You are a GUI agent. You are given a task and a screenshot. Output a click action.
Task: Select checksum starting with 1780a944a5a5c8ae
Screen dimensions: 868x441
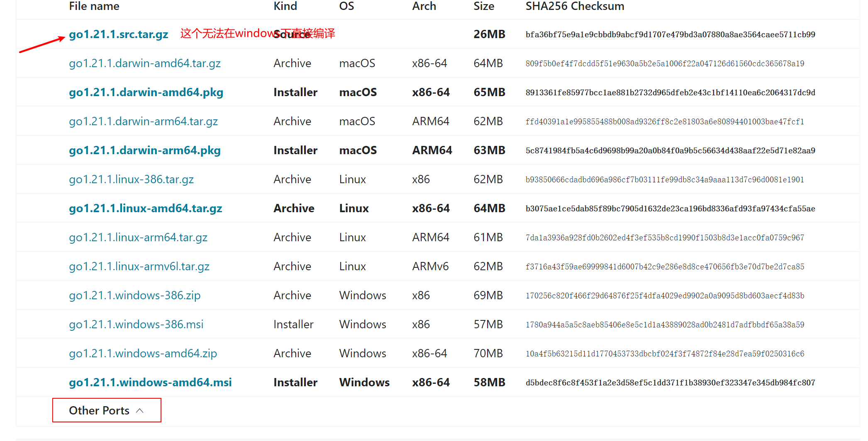pyautogui.click(x=665, y=325)
